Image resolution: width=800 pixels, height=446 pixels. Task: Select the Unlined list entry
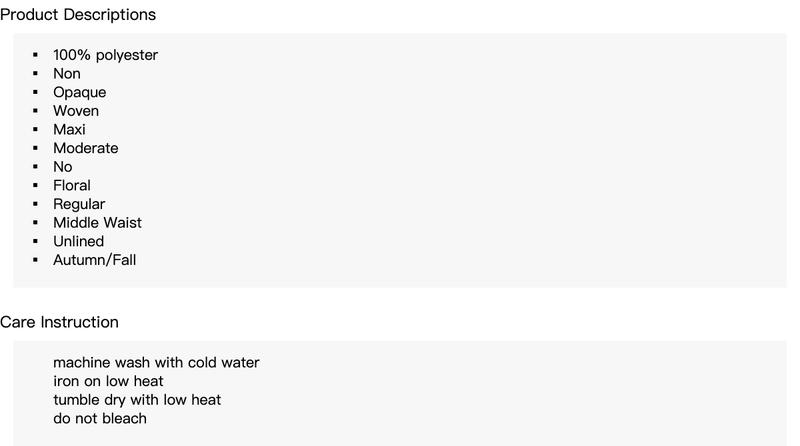click(79, 241)
